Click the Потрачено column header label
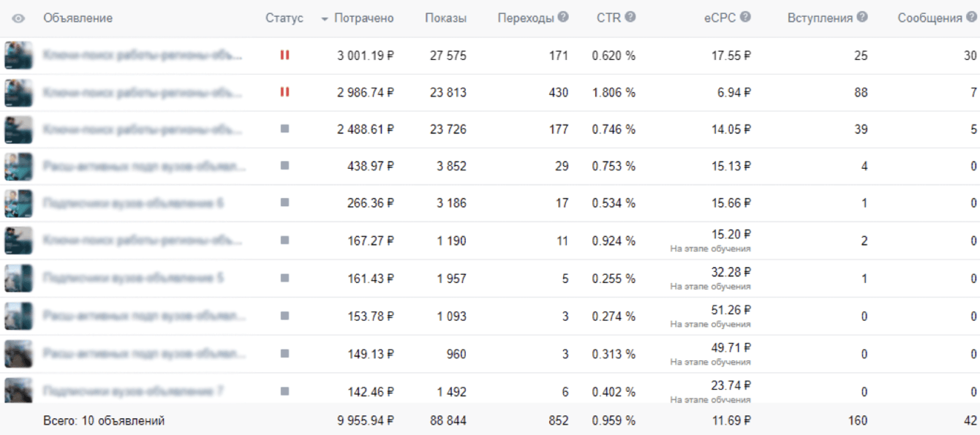This screenshot has width=980, height=435. (x=363, y=18)
